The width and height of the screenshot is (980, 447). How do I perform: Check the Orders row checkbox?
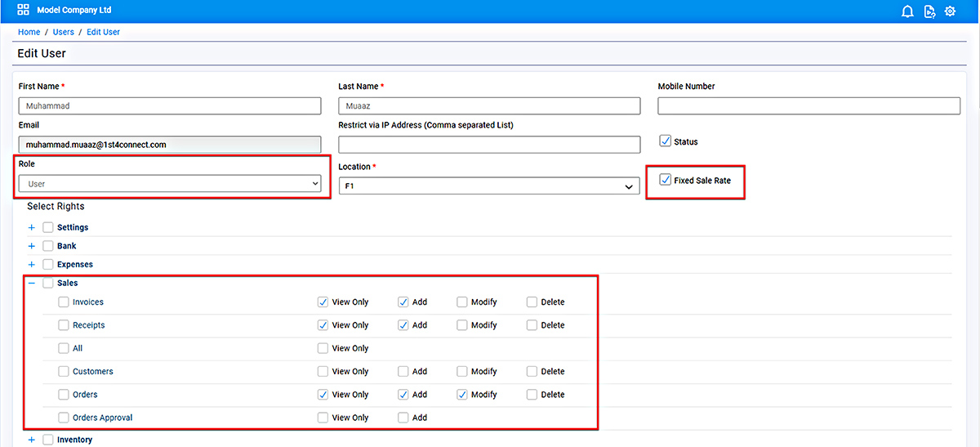click(x=64, y=395)
